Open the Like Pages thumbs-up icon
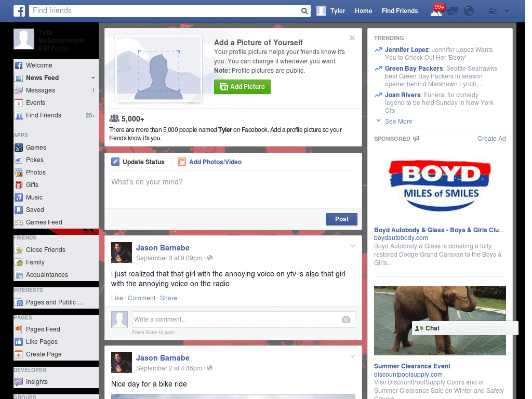This screenshot has height=399, width=532. click(x=19, y=342)
